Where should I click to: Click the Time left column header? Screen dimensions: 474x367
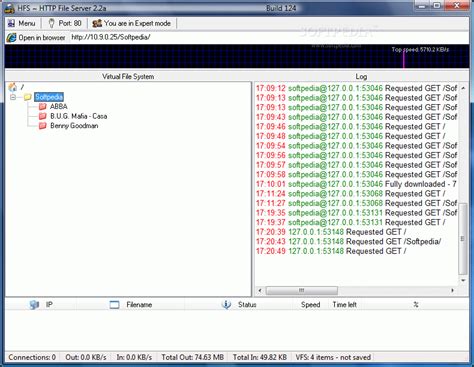(x=345, y=305)
